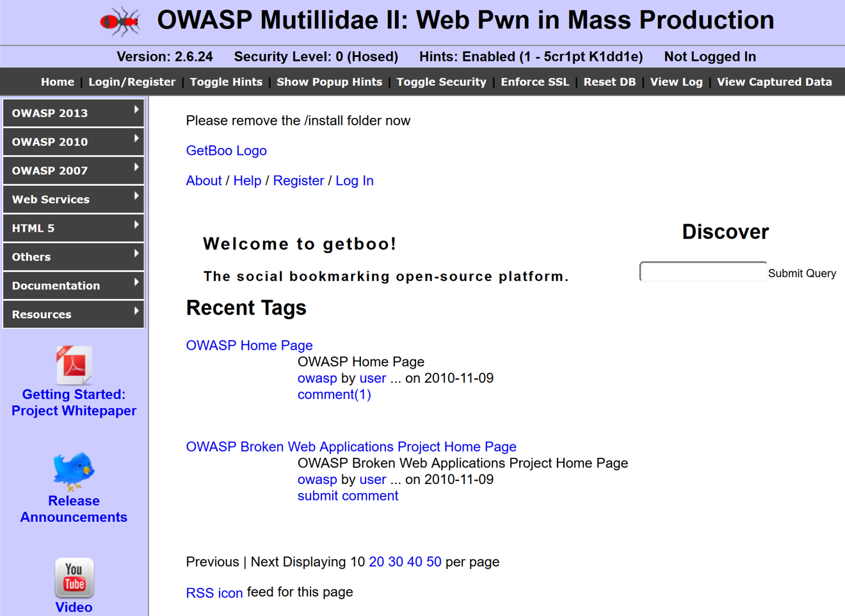Click the 'Recent Tags' heading
Viewport: 845px width, 616px height.
pyautogui.click(x=246, y=308)
